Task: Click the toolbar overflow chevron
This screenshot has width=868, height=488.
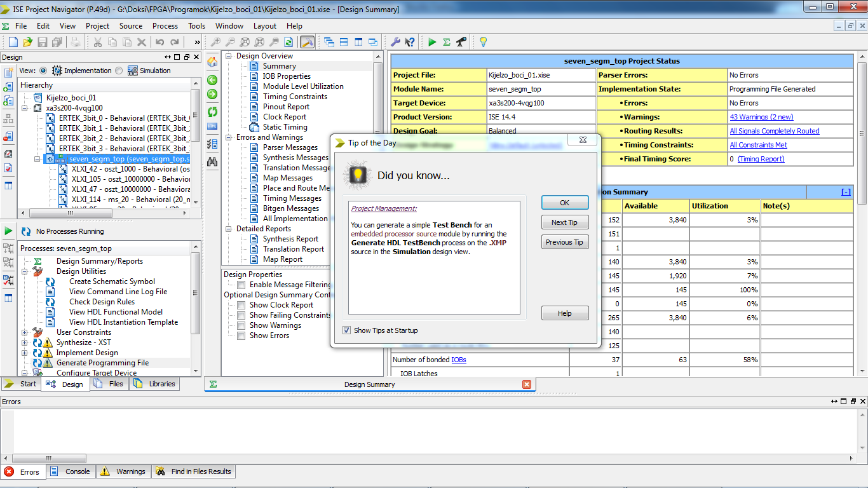Action: 197,42
